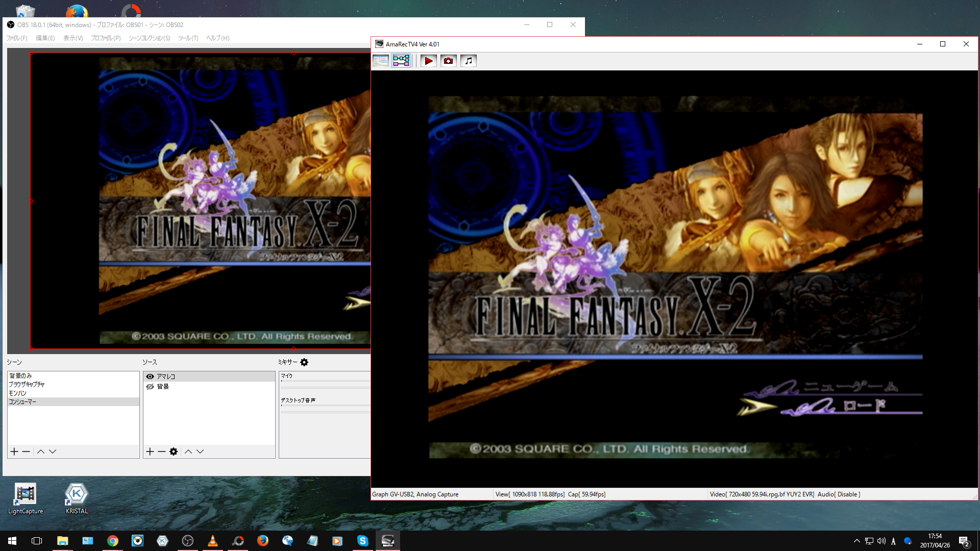Click the Audio[ Disable ] status entry

(x=839, y=494)
